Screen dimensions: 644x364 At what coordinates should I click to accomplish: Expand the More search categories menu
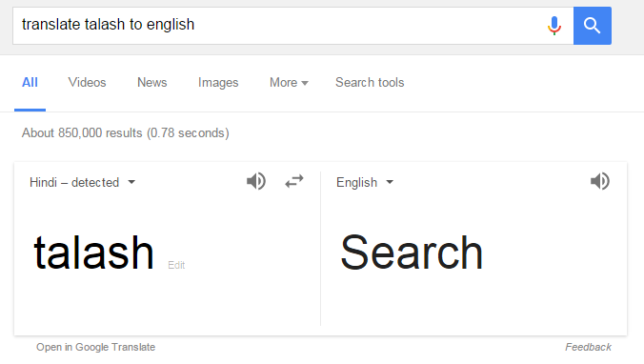pos(289,83)
